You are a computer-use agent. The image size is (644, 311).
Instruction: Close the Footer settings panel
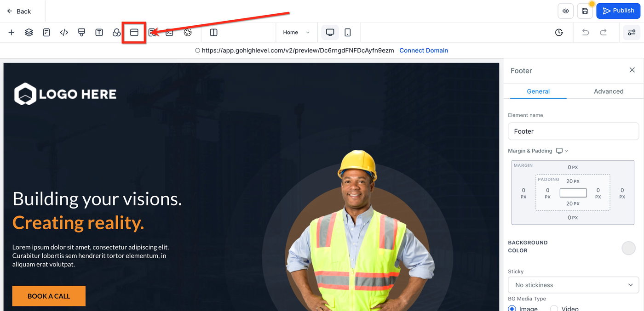point(632,70)
